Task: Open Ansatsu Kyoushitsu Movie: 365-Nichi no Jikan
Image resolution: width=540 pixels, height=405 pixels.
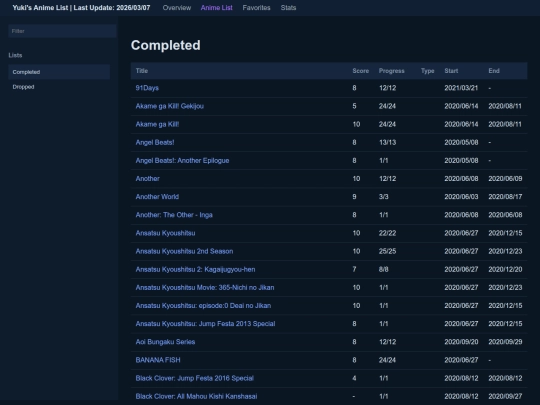Action: pyautogui.click(x=205, y=288)
